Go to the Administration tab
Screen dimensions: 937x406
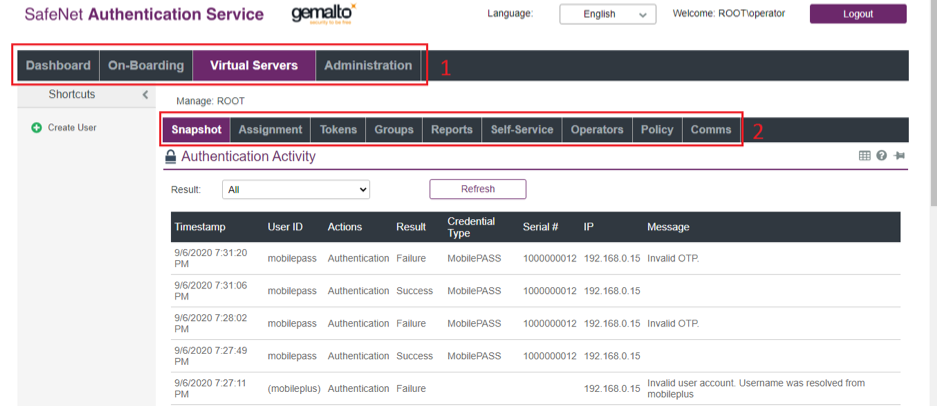(x=368, y=66)
